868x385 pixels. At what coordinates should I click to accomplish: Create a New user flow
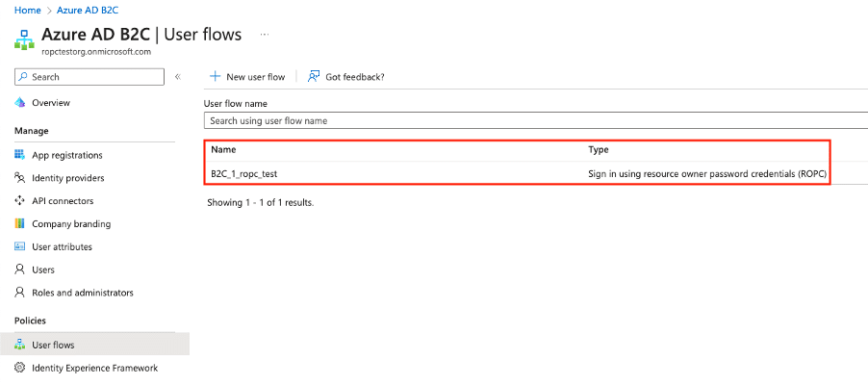[x=247, y=76]
